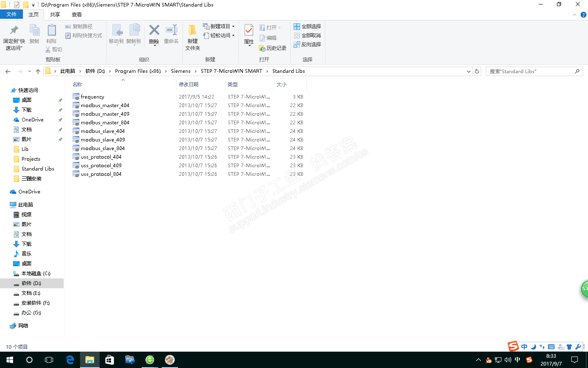Image resolution: width=588 pixels, height=368 pixels.
Task: Go back with the back arrow
Action: [x=8, y=71]
